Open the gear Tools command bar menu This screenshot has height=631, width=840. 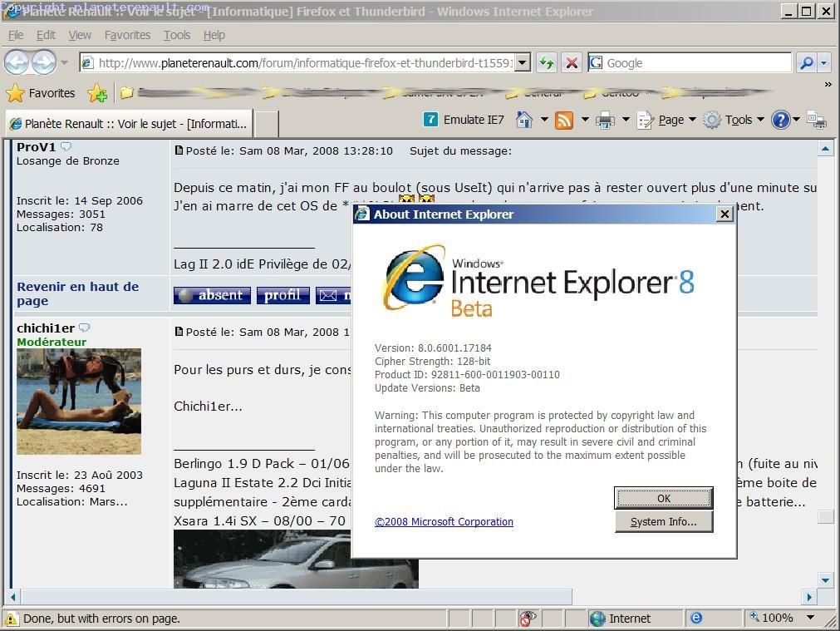[x=734, y=120]
